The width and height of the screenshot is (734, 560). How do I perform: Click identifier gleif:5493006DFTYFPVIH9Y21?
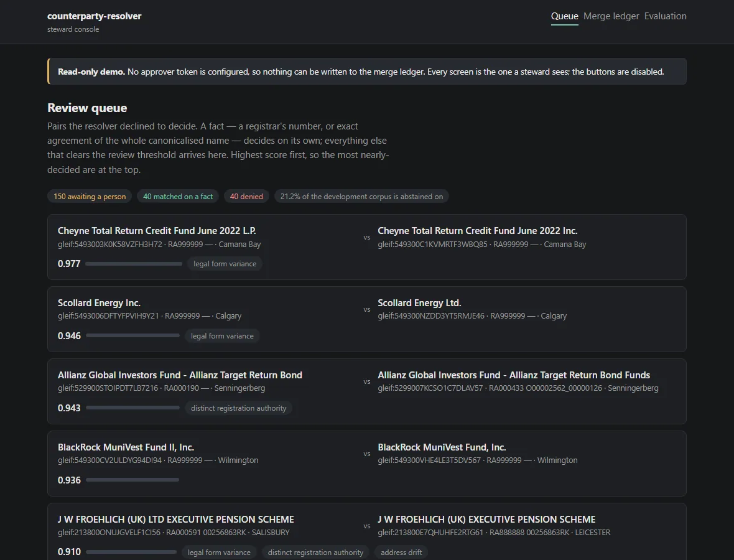108,316
